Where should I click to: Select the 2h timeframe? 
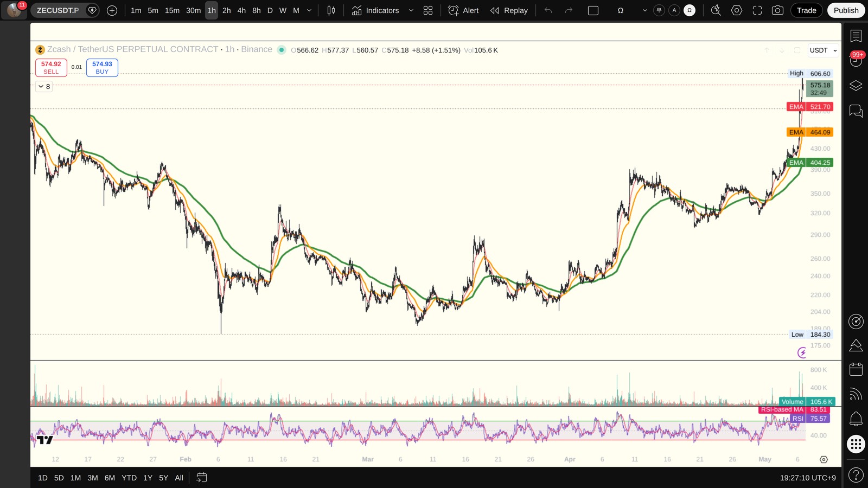click(227, 10)
